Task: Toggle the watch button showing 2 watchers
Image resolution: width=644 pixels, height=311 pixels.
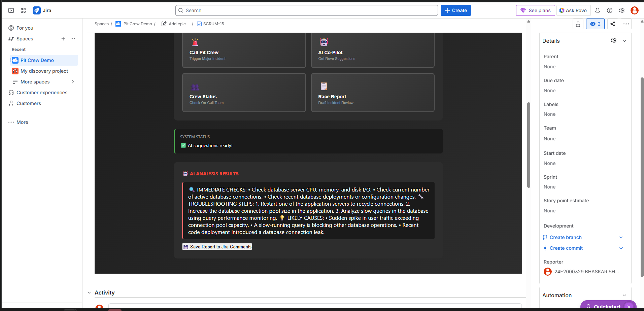Action: coord(595,24)
